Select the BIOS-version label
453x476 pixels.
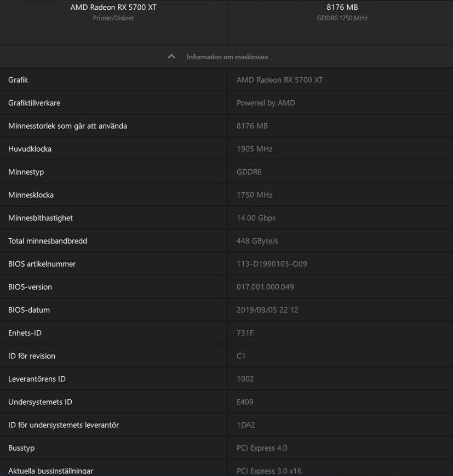[x=30, y=287]
